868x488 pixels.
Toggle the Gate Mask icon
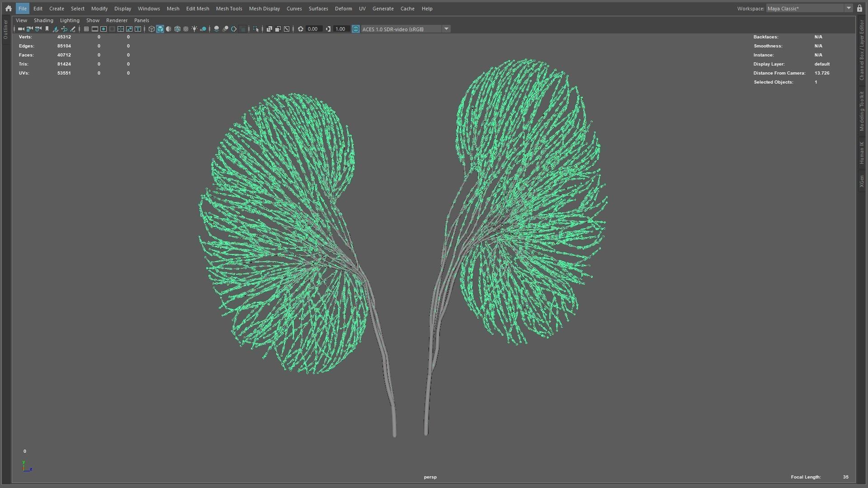pyautogui.click(x=112, y=29)
